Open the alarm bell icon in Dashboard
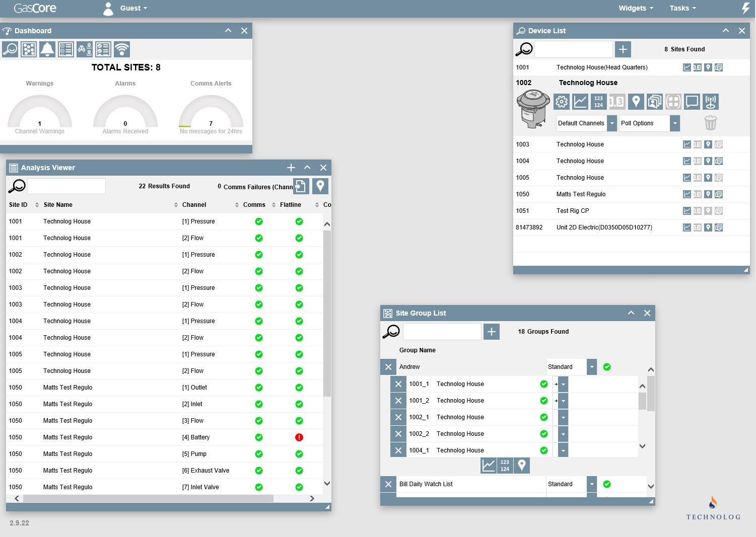Viewport: 756px width, 537px height. click(47, 49)
